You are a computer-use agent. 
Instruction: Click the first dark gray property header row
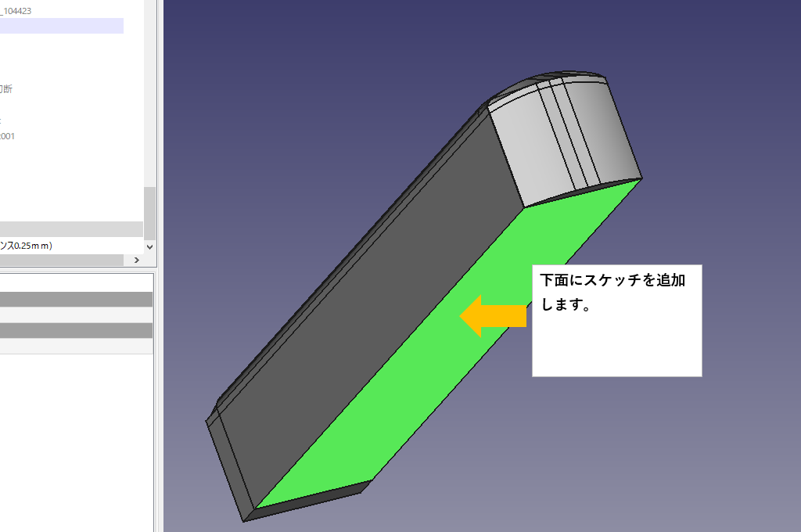coord(76,299)
